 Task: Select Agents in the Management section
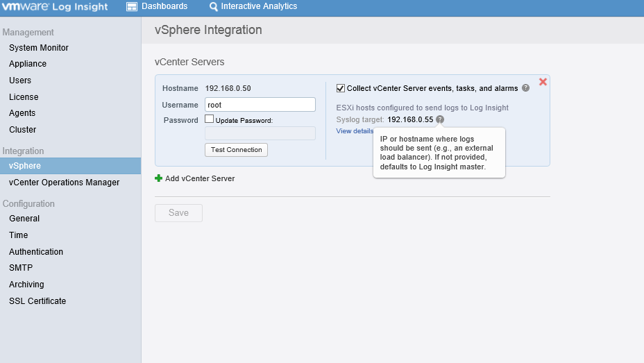tap(22, 113)
